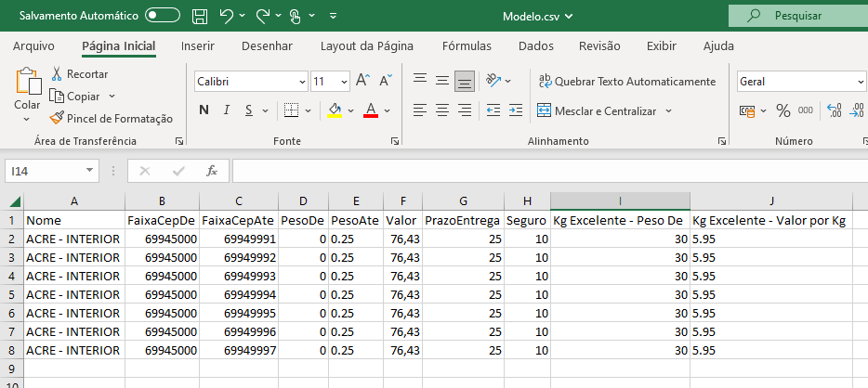Viewport: 868px width, 388px height.
Task: Switch to the Inserir tab
Action: 198,45
